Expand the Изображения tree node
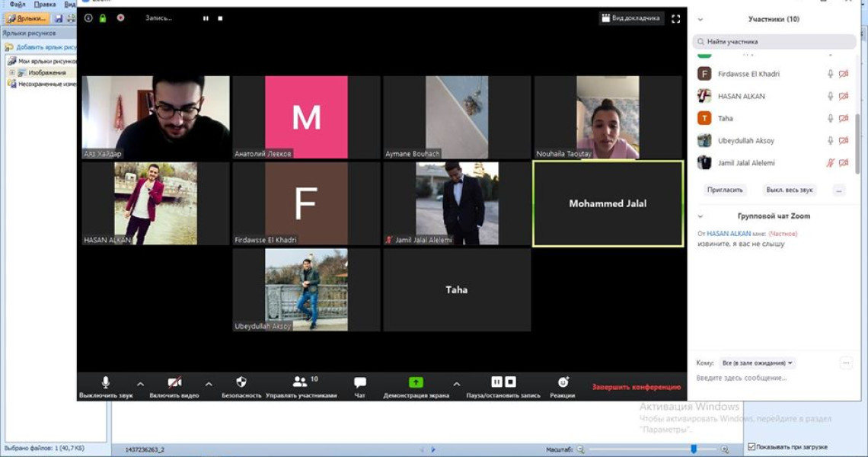 tap(11, 72)
